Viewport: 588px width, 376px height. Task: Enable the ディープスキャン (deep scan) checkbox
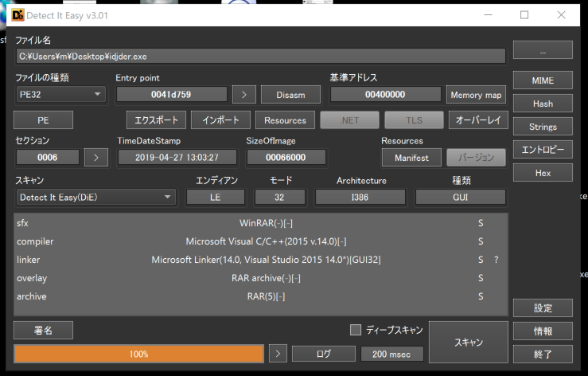[356, 330]
